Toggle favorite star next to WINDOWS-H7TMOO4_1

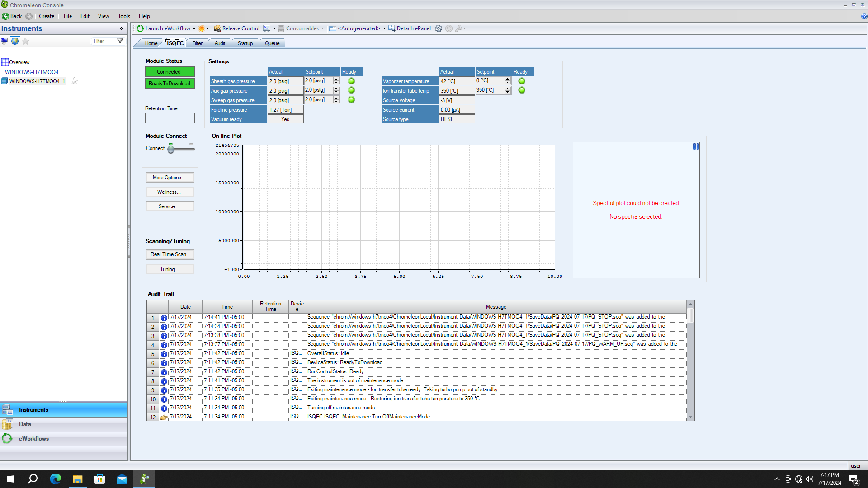[75, 81]
